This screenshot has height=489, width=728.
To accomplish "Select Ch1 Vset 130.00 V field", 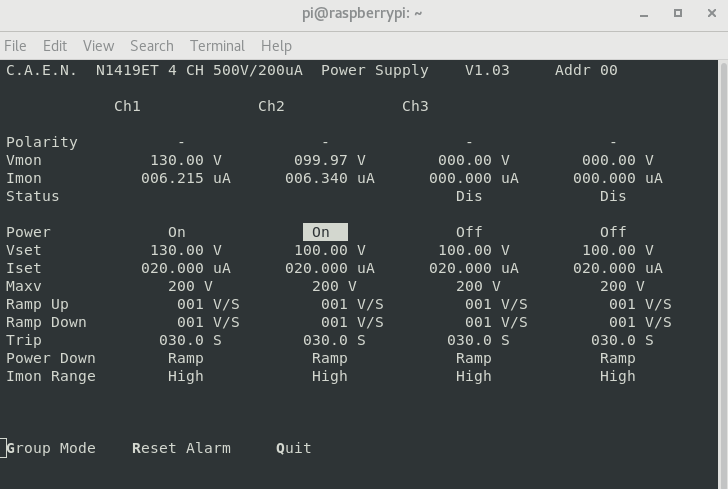I will point(186,250).
